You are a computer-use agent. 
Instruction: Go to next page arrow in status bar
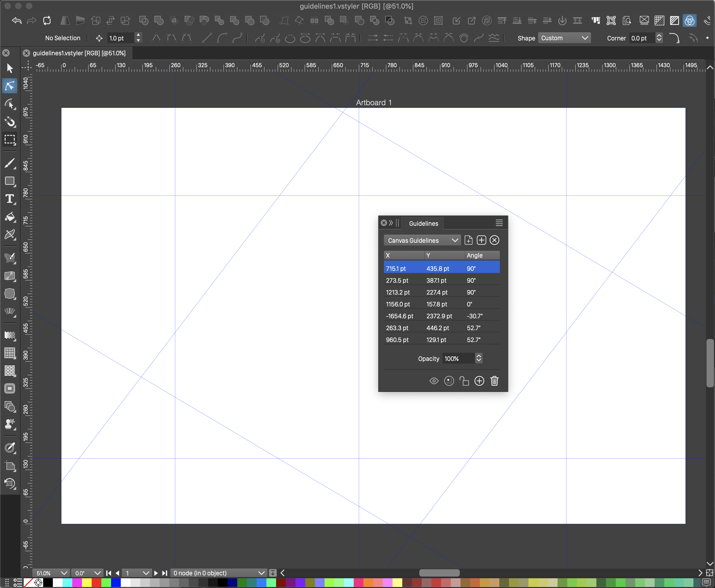[156, 573]
